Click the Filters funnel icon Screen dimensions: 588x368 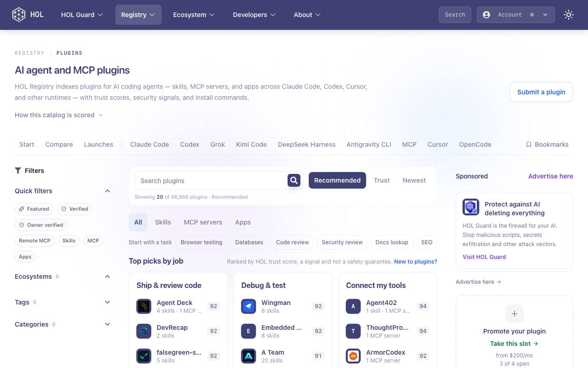click(18, 171)
